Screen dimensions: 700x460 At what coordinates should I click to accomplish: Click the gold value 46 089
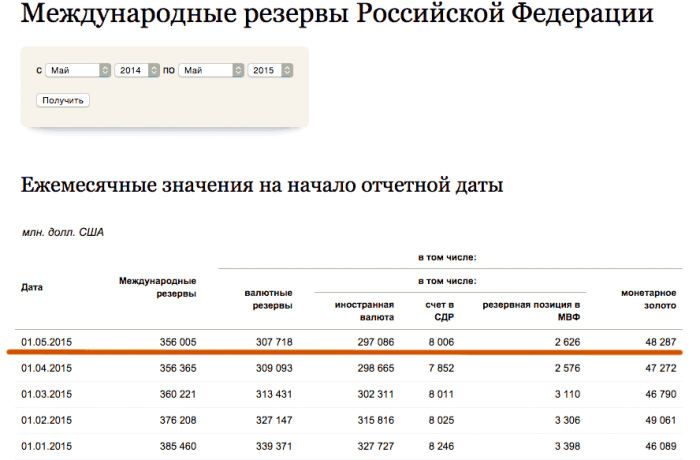(x=661, y=446)
